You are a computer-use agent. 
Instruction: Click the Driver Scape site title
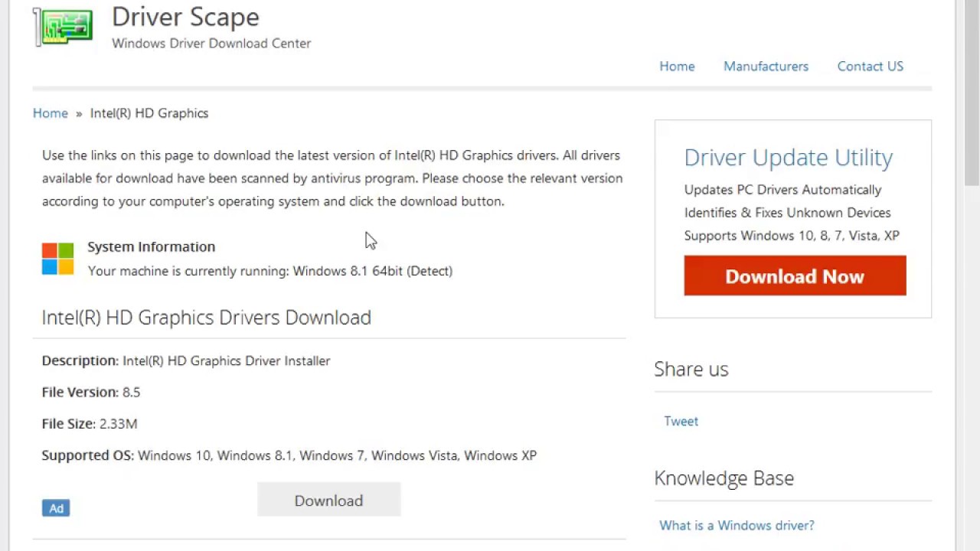pos(185,17)
